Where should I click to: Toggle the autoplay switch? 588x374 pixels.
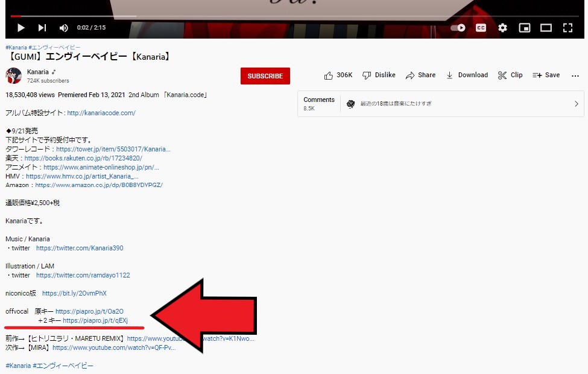(458, 28)
